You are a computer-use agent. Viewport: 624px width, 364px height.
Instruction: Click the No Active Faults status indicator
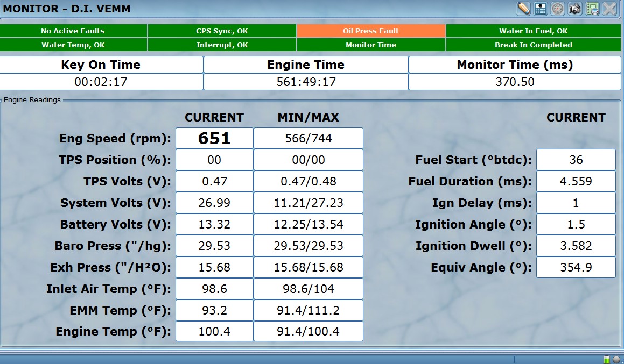tap(73, 31)
